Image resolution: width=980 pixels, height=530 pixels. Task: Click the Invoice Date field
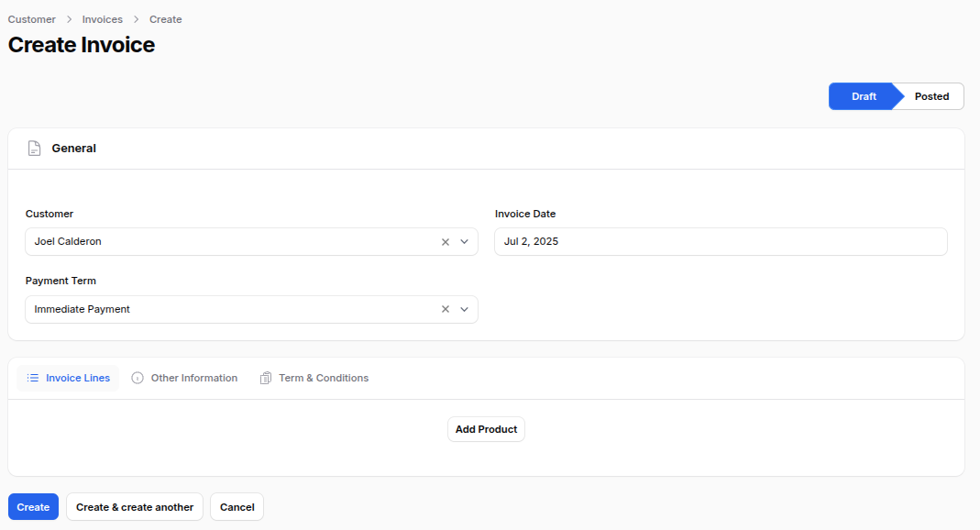tap(721, 242)
